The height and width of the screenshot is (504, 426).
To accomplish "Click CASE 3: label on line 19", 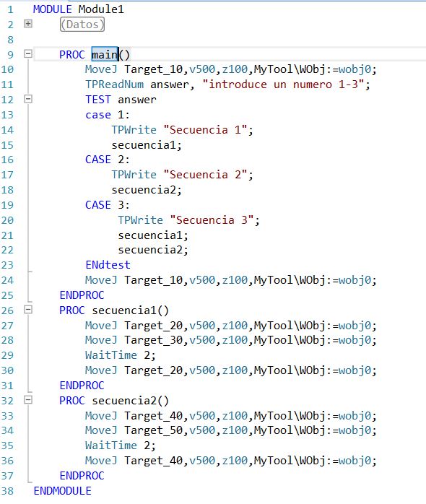I will point(108,205).
